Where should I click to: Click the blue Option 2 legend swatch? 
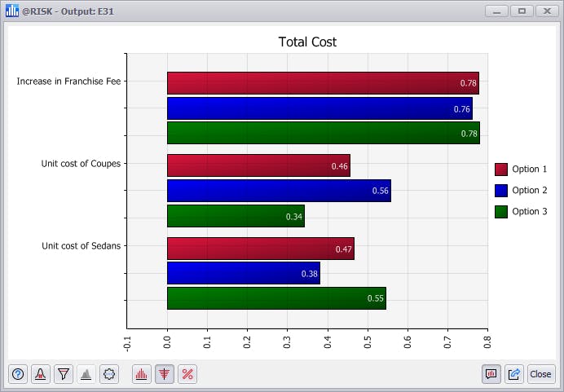501,191
